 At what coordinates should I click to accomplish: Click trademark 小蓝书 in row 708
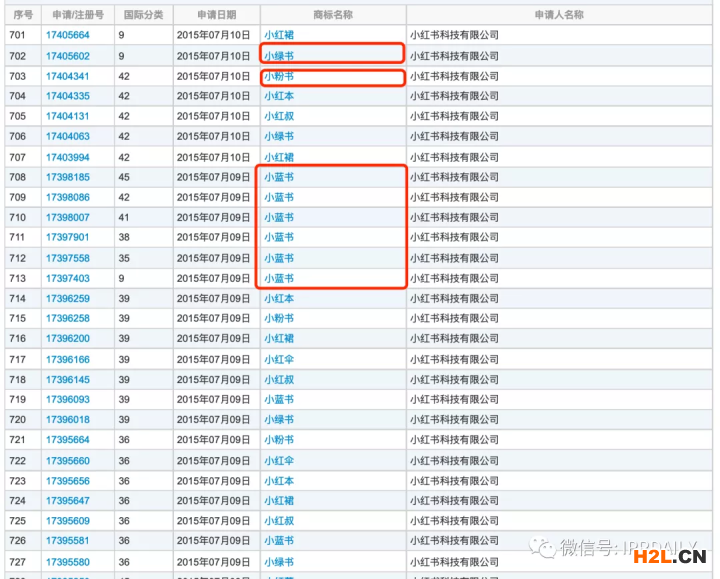click(279, 177)
